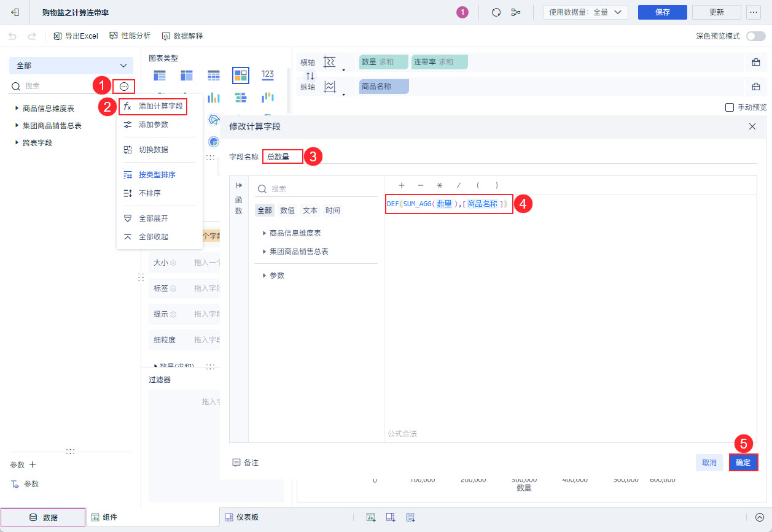The width and height of the screenshot is (772, 532).
Task: Select the custom chart type icon
Action: [241, 75]
